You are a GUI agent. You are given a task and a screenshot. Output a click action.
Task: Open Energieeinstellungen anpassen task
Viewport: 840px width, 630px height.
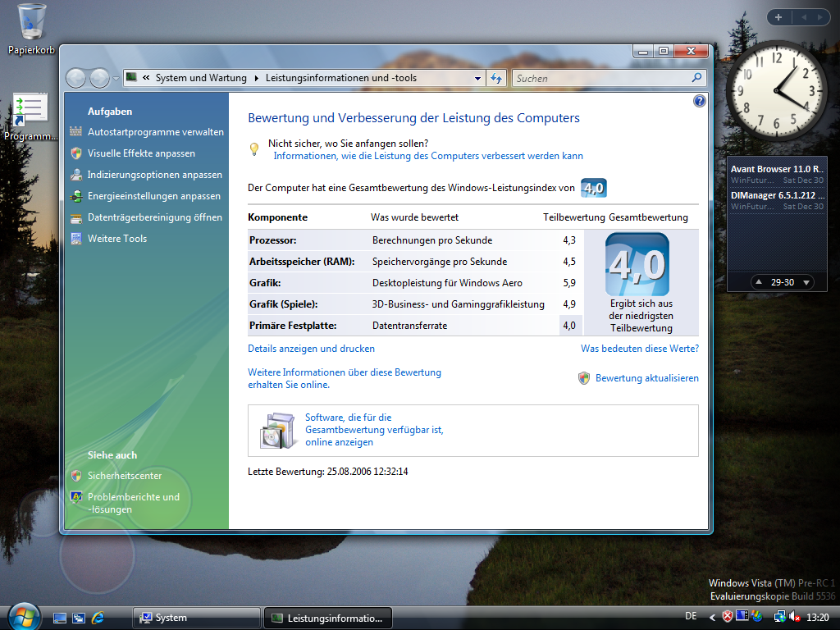154,196
